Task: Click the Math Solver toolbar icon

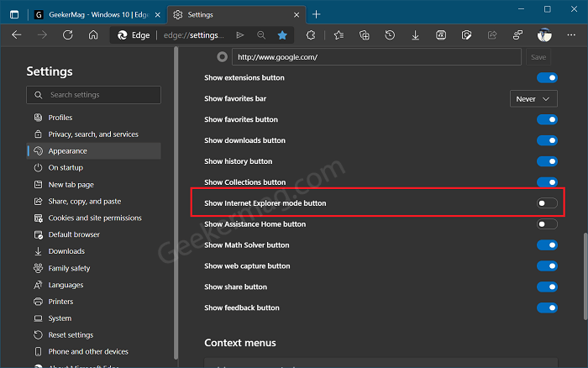Action: pyautogui.click(x=441, y=35)
